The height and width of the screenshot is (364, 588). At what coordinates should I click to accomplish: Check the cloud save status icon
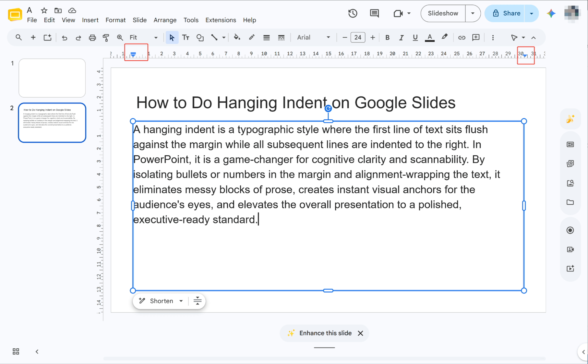click(x=72, y=11)
